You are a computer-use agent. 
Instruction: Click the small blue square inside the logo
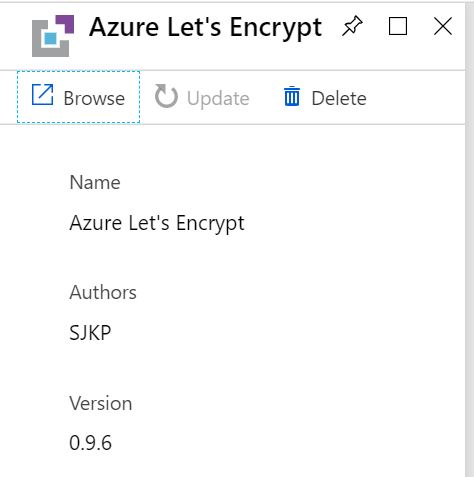pyautogui.click(x=50, y=39)
